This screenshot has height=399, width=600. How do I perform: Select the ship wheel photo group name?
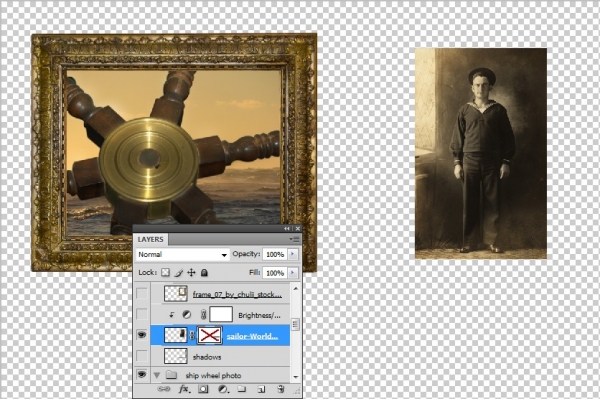pos(213,376)
